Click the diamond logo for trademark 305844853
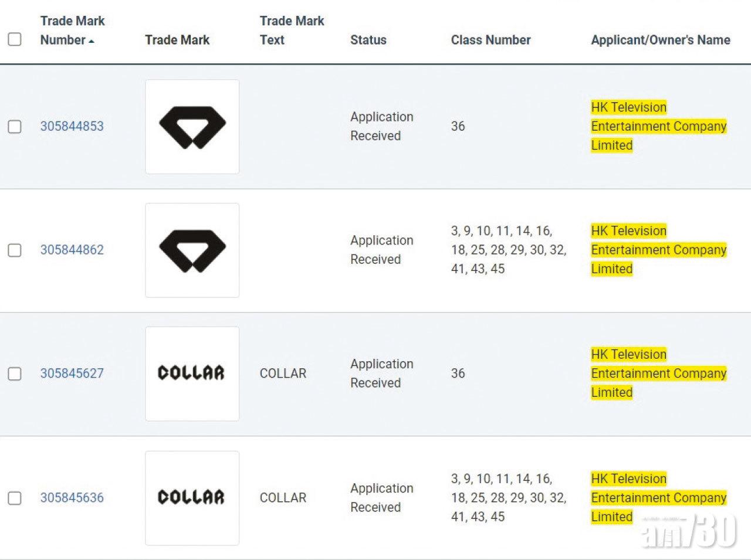Screen dimensions: 751x560 tap(192, 127)
